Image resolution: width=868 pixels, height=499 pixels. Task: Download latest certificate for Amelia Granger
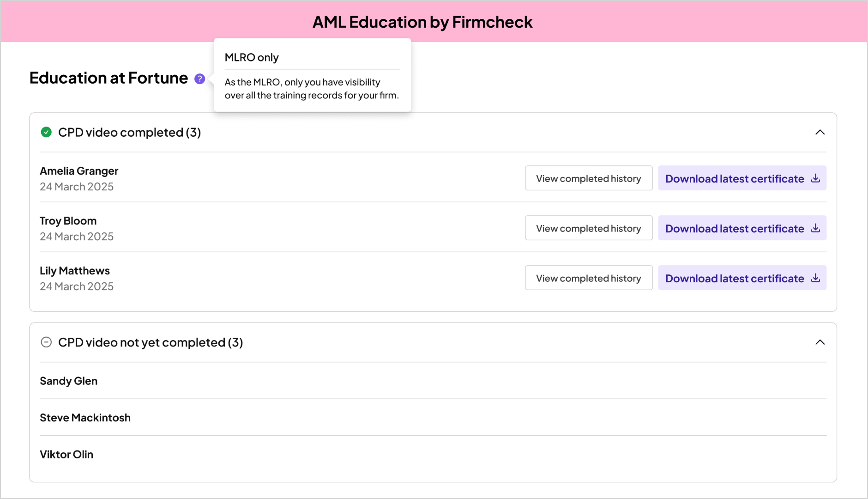tap(735, 178)
